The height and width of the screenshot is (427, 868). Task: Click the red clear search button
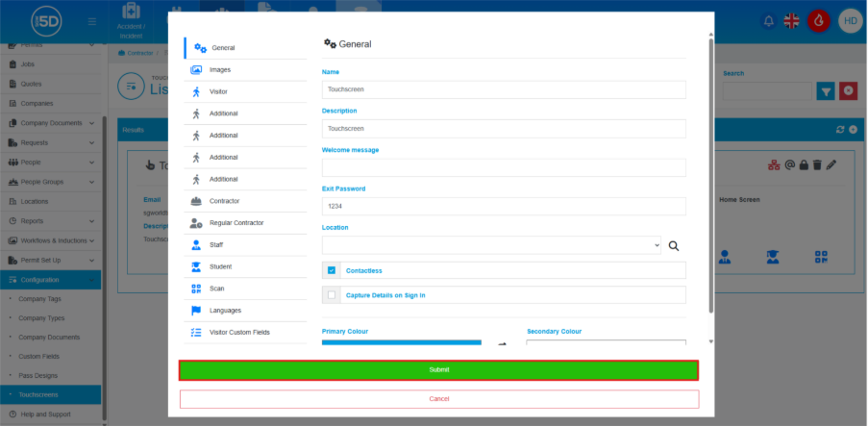pos(848,91)
